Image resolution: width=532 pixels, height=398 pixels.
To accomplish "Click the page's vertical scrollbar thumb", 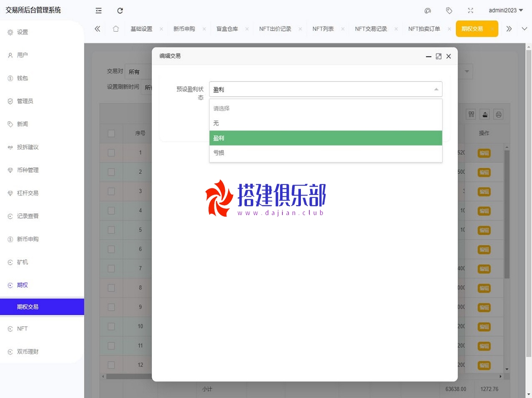I will tap(529, 204).
